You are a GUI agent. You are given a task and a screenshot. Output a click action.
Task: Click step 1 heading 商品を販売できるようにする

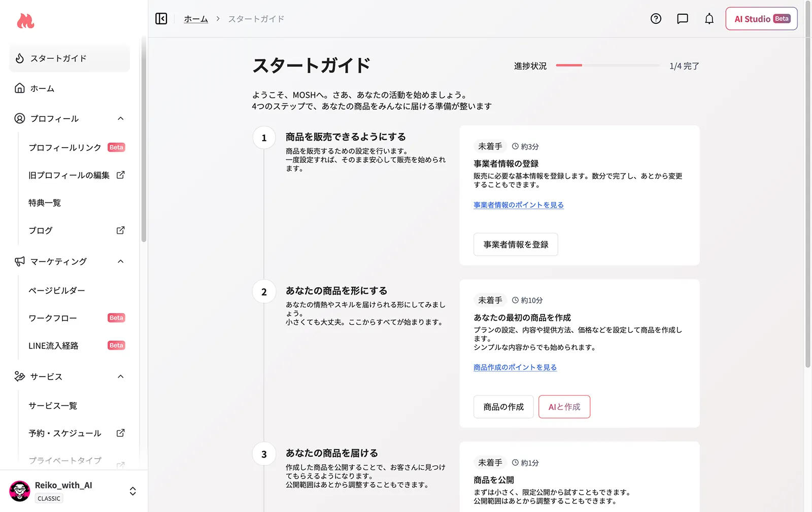point(346,137)
